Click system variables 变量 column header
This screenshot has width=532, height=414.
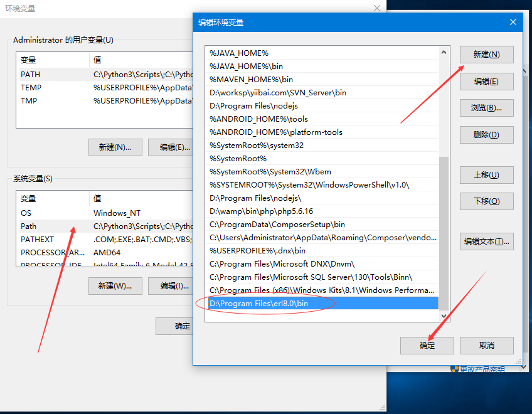pyautogui.click(x=53, y=198)
